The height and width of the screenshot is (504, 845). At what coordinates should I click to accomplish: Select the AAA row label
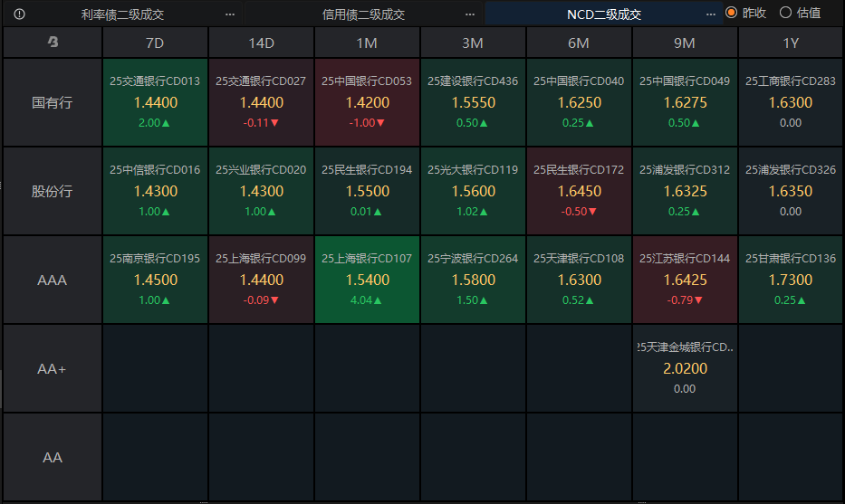pos(53,280)
